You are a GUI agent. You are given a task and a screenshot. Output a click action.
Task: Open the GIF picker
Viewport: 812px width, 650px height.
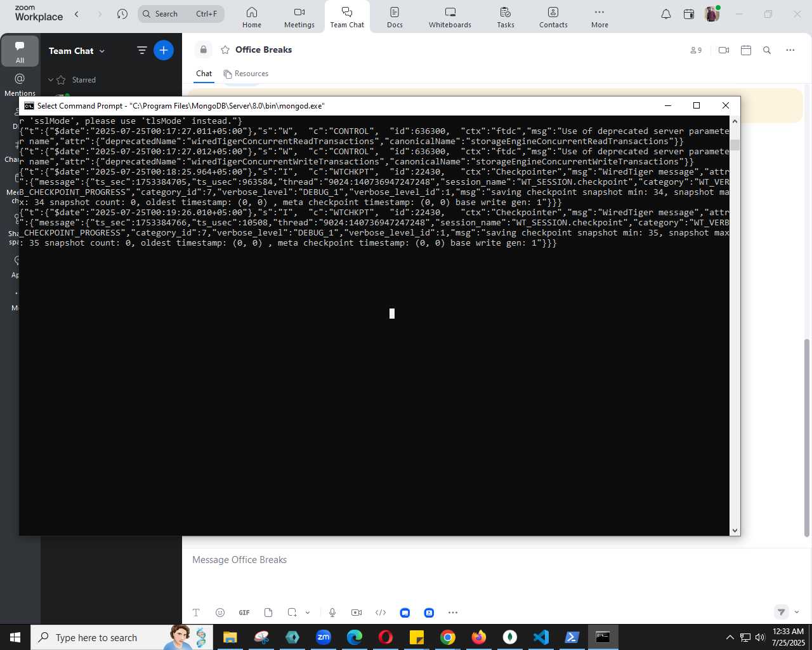point(244,613)
